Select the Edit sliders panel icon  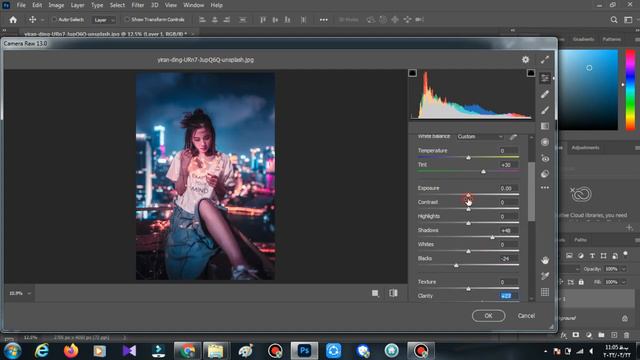(x=545, y=78)
